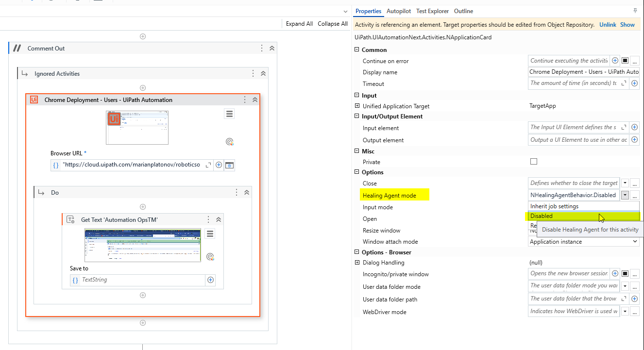The width and height of the screenshot is (644, 350).
Task: Open Comment Out activity options menu
Action: pos(262,48)
